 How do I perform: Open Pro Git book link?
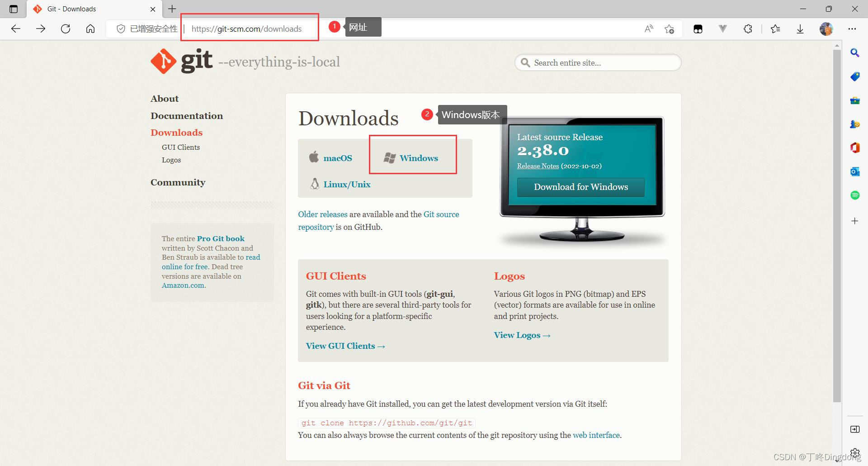221,238
